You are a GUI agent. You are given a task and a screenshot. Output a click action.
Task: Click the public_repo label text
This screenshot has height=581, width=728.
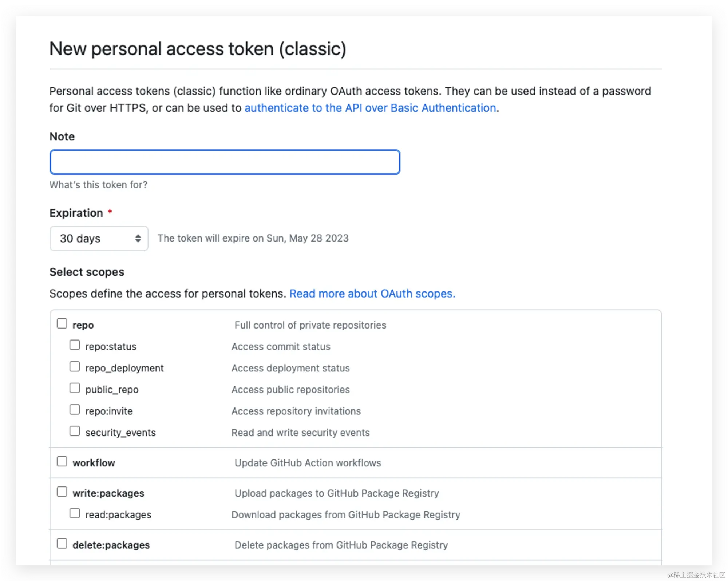click(112, 390)
